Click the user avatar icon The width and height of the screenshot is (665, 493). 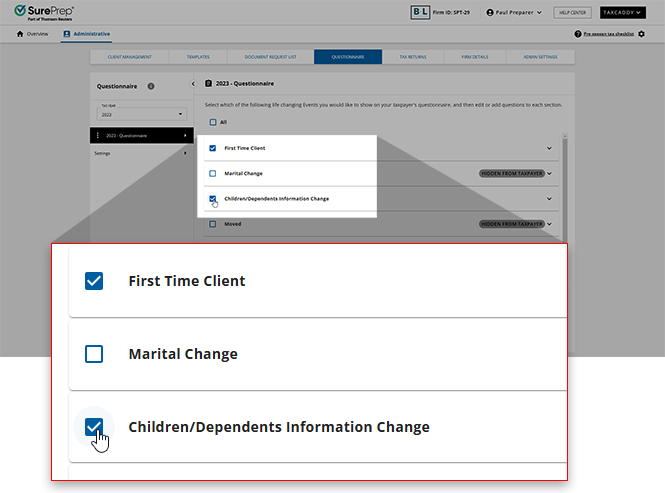[x=490, y=13]
